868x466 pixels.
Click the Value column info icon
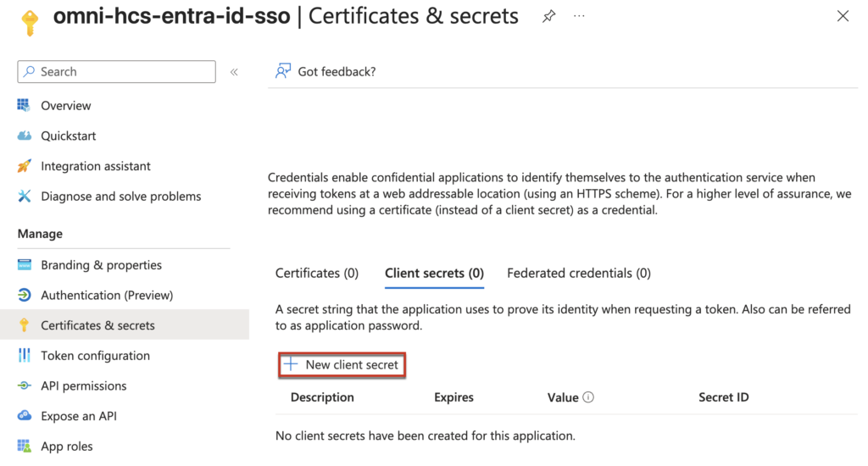[x=588, y=397]
